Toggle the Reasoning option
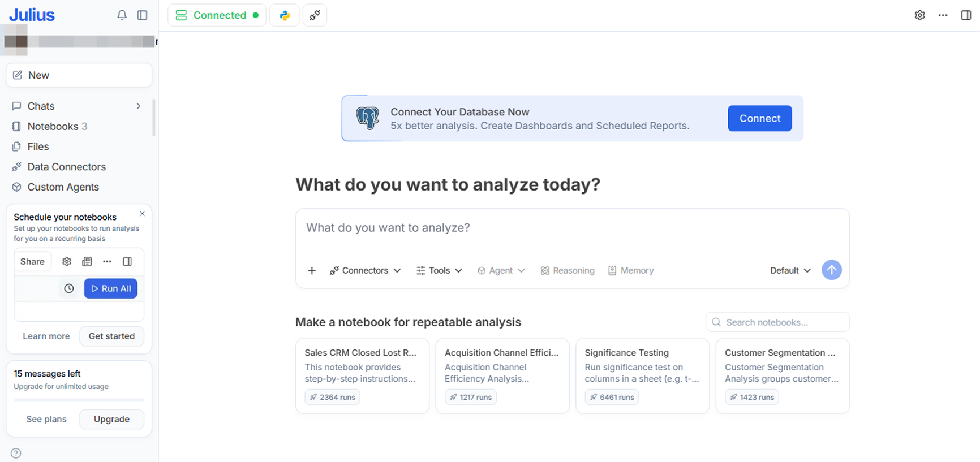Screen dimensions: 980x462 click(x=568, y=270)
